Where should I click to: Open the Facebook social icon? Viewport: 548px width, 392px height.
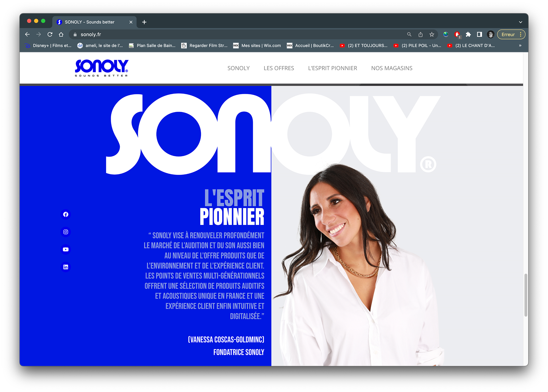(x=66, y=214)
